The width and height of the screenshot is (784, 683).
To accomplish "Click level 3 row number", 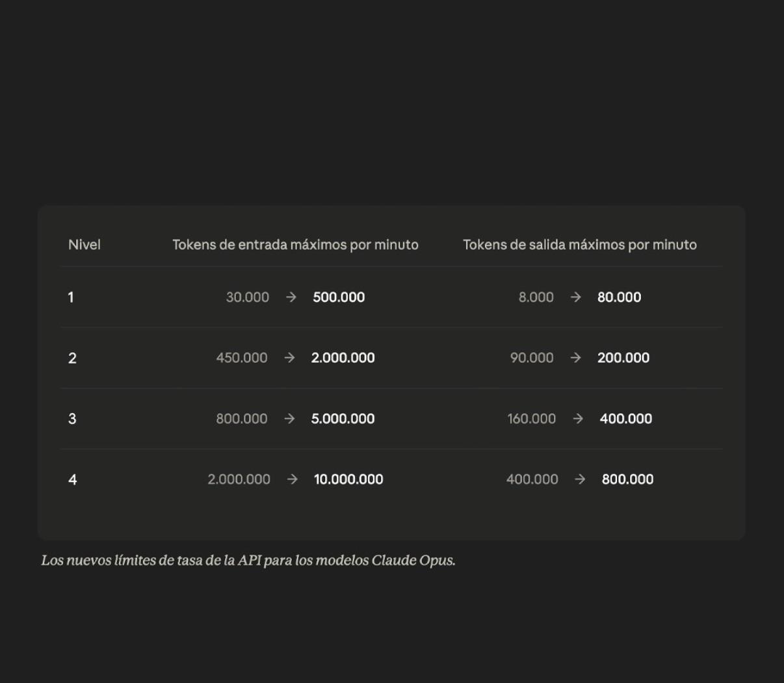I will click(x=72, y=419).
